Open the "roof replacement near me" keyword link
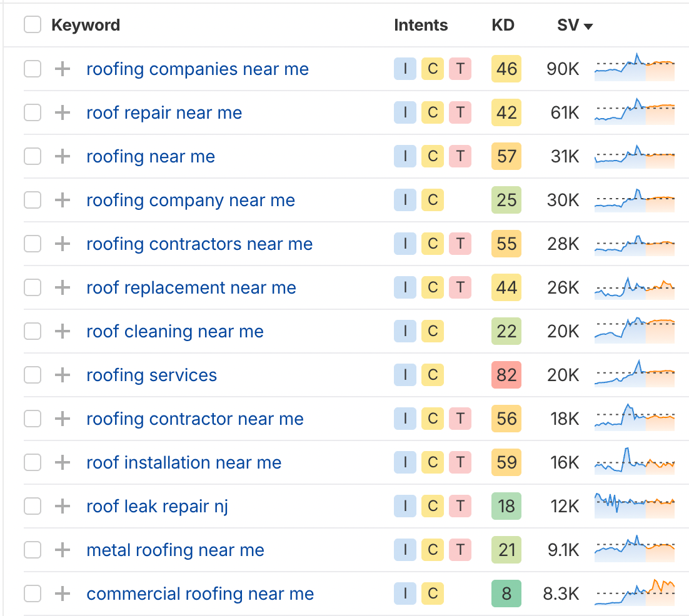The image size is (689, 616). 191,287
